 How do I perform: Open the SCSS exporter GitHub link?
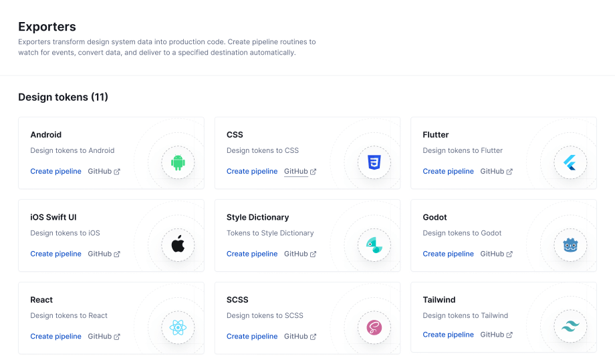[x=300, y=336]
